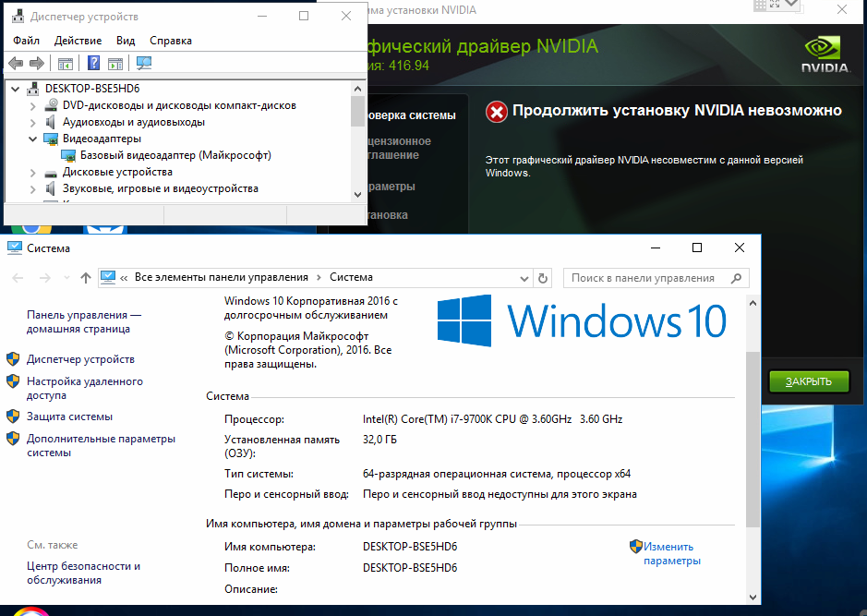Select Базовый видеоадаптер (Майкрософт) device
Screen dimensions: 867x616
[175, 155]
